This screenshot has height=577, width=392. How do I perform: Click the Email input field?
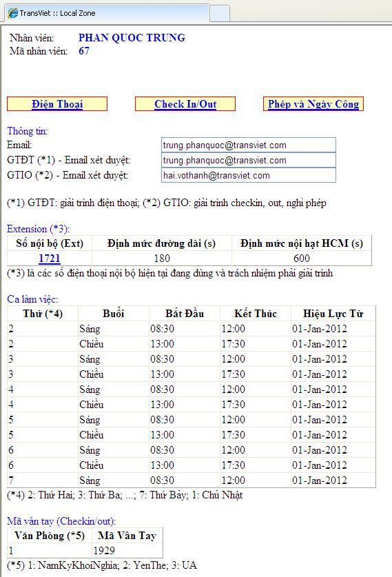249,145
